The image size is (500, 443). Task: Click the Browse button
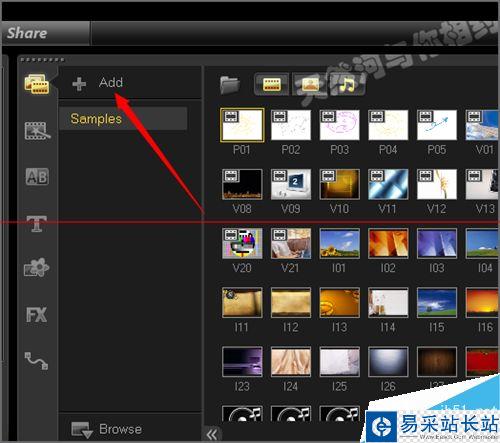[x=107, y=429]
